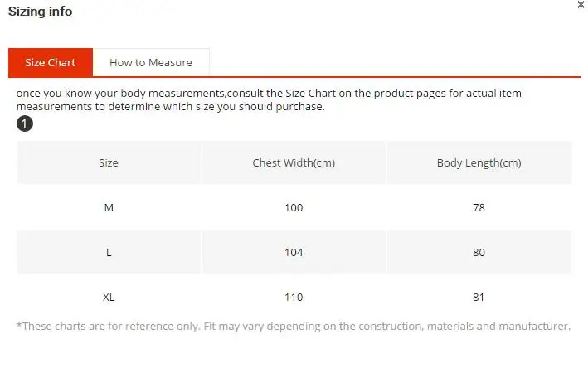Click chest width value 104
This screenshot has height=368, width=588.
(x=294, y=253)
